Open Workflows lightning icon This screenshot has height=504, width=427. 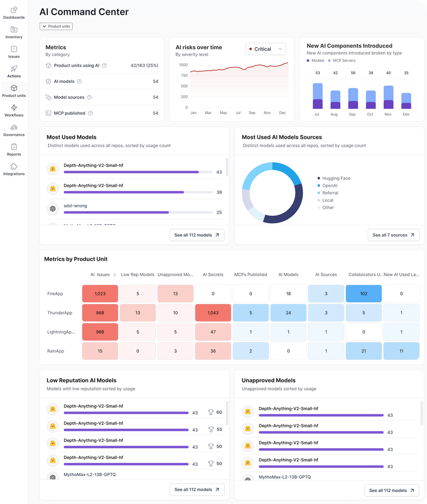tap(14, 108)
